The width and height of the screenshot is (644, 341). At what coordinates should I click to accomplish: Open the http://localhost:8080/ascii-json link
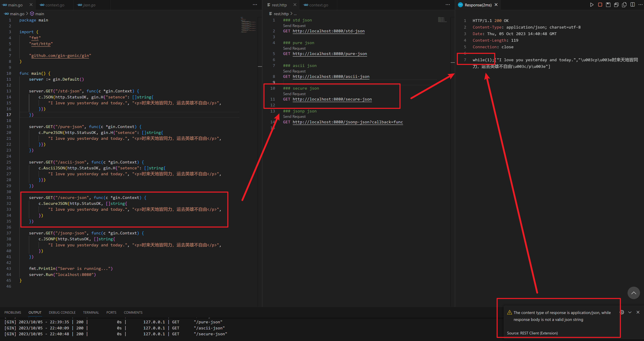(x=331, y=76)
